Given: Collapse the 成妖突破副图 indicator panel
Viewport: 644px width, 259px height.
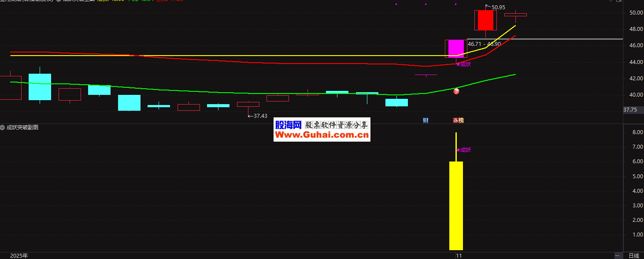Looking at the screenshot, I should (3, 128).
